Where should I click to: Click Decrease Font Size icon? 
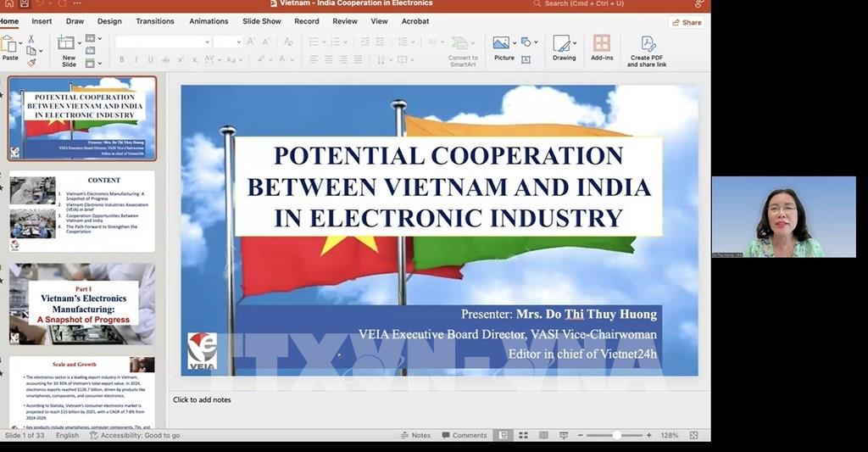[x=266, y=42]
